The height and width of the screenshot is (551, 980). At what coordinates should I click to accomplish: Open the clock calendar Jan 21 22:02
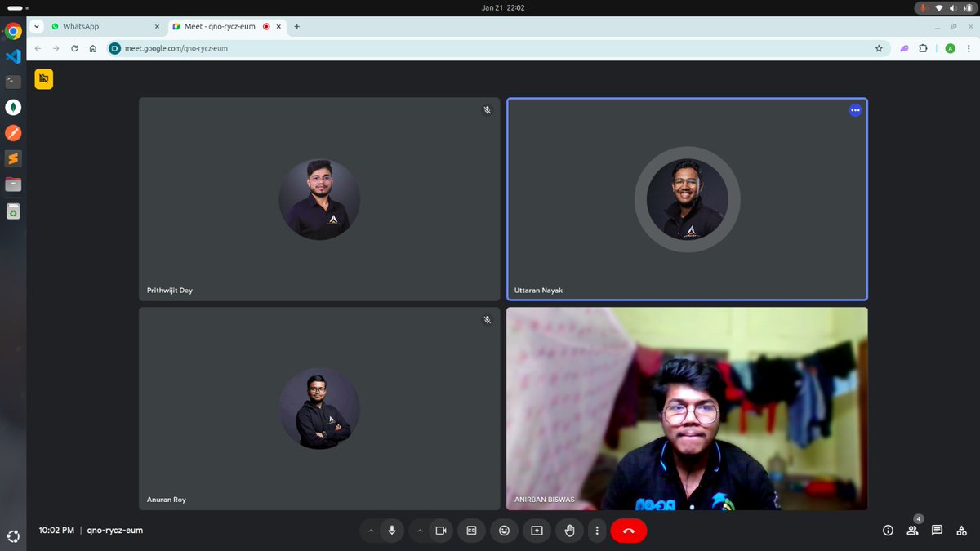pyautogui.click(x=503, y=7)
